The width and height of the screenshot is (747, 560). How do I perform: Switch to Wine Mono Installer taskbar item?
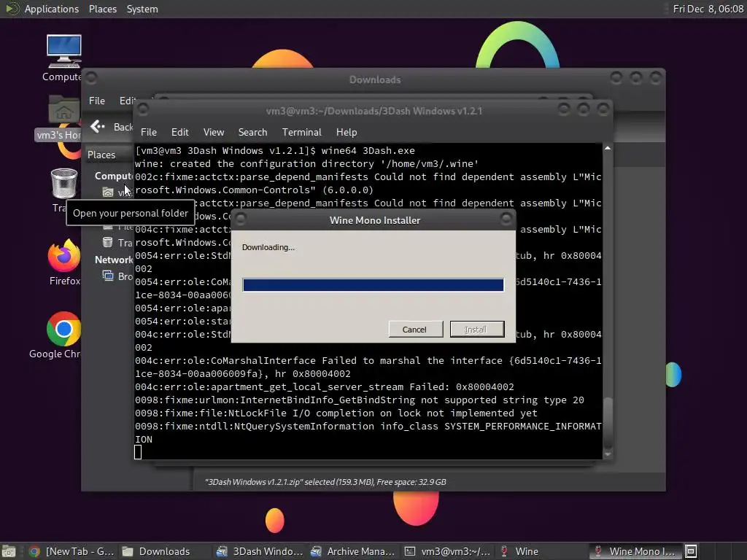point(635,551)
